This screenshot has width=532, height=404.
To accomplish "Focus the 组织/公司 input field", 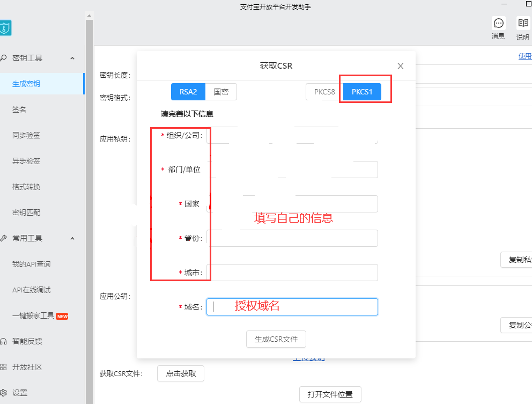I will 292,135.
